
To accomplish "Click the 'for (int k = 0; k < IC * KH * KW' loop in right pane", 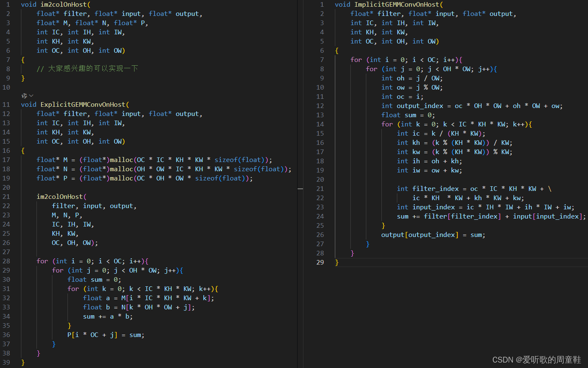I will tap(457, 124).
